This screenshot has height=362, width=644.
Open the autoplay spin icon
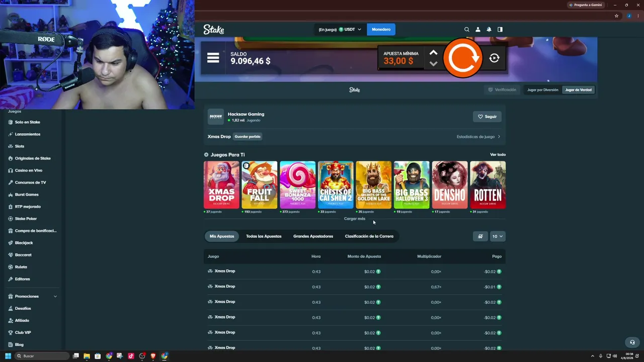pos(494,58)
